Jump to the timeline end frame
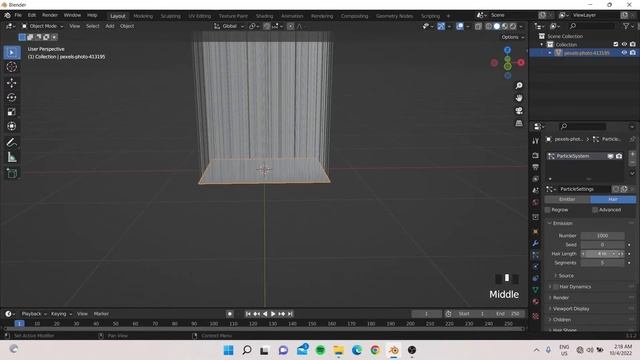The image size is (640, 360). pos(290,314)
